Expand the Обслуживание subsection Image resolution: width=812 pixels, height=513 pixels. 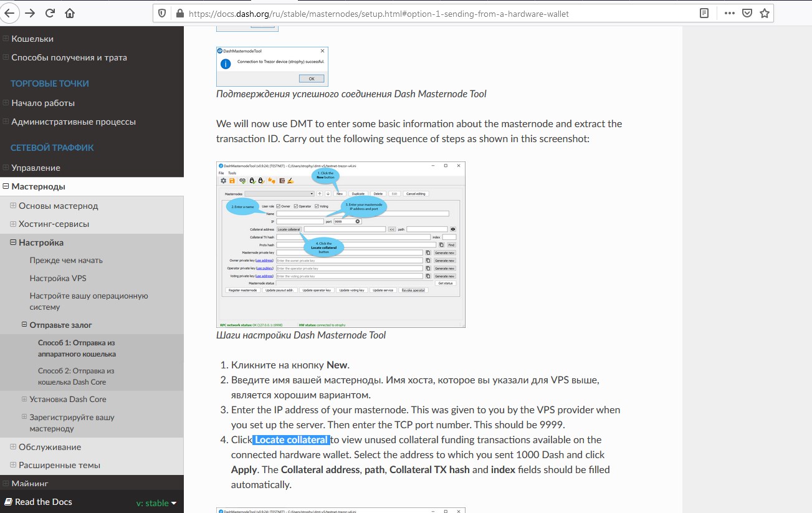[x=13, y=447]
